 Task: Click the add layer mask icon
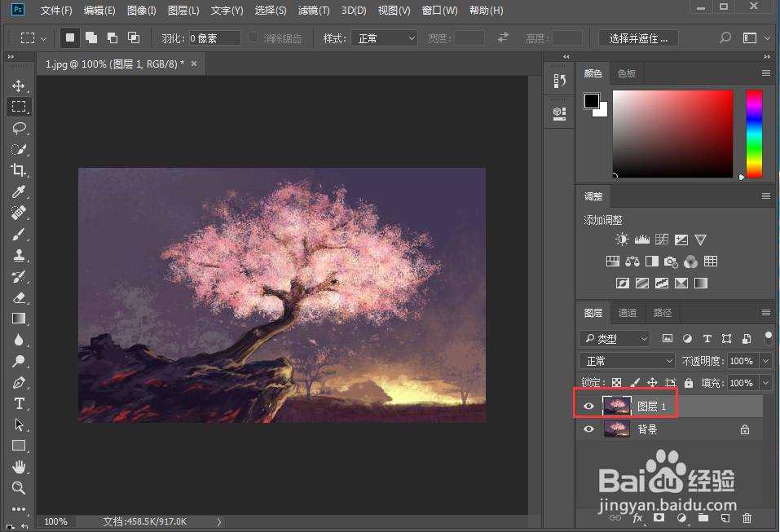point(659,517)
